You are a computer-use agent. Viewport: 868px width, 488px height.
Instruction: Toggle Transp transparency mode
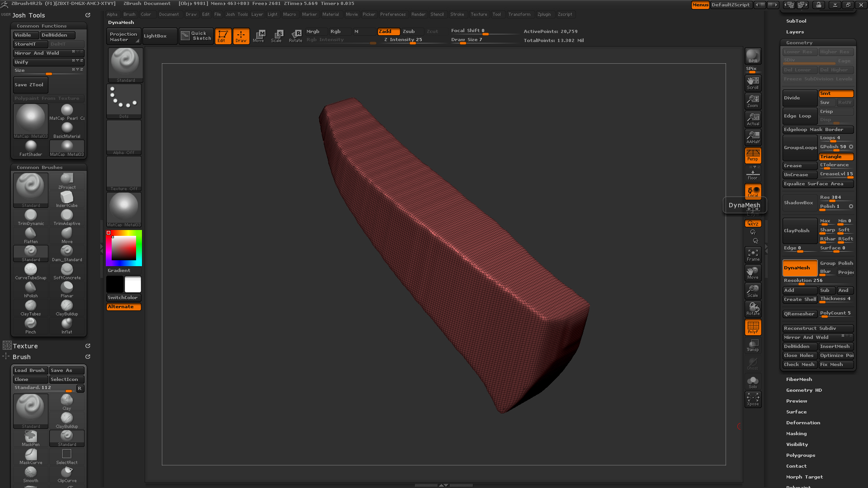click(753, 345)
